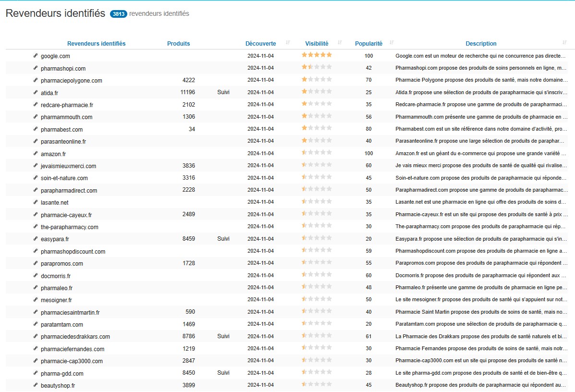
Task: Click the description text for Paratamtam.com
Action: [x=481, y=324]
